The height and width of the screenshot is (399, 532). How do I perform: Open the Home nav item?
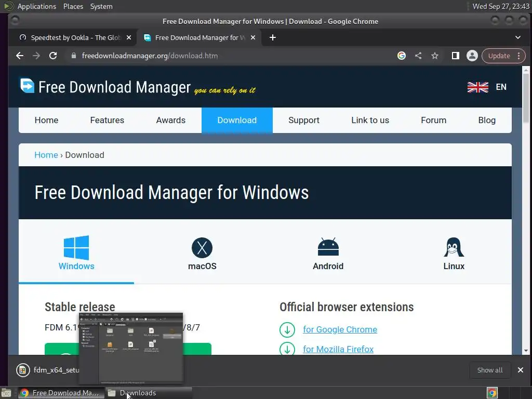click(x=46, y=120)
